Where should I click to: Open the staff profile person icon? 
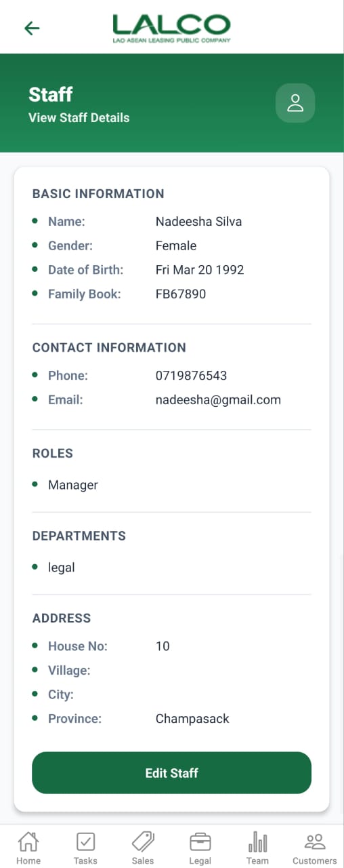pos(295,103)
